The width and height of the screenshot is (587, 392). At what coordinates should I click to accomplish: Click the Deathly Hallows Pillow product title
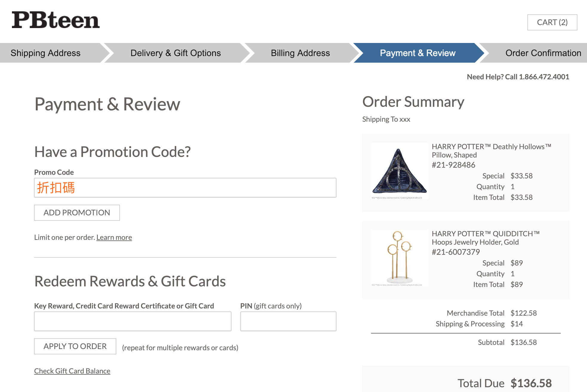click(x=491, y=151)
